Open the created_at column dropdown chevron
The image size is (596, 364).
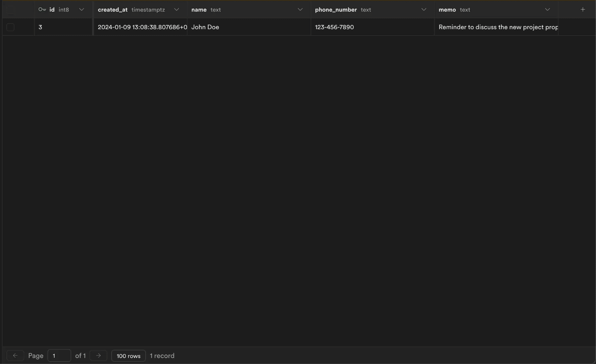coord(176,10)
